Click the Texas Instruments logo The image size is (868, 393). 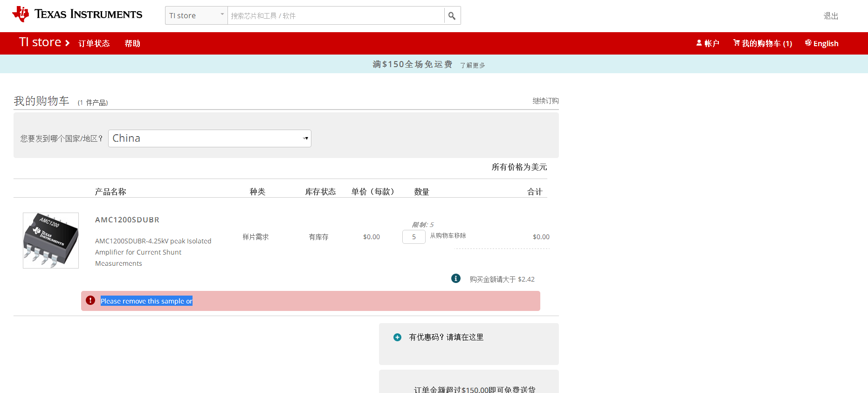point(77,14)
